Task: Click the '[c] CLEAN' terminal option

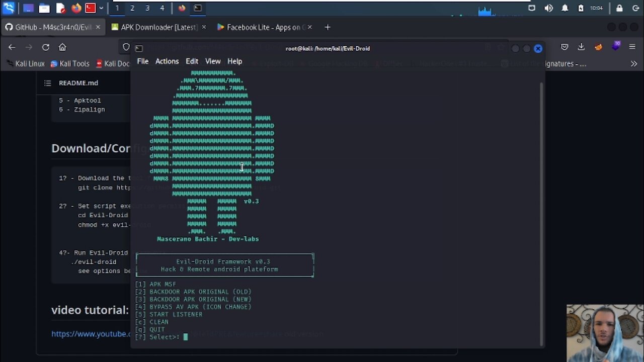Action: (x=152, y=322)
